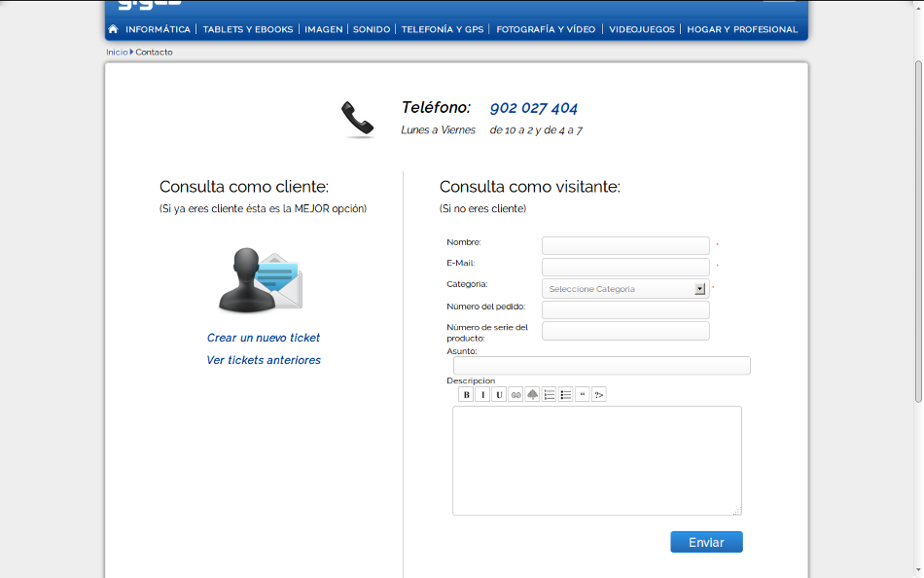Open the IMAGEN menu
924x578 pixels.
coord(324,29)
